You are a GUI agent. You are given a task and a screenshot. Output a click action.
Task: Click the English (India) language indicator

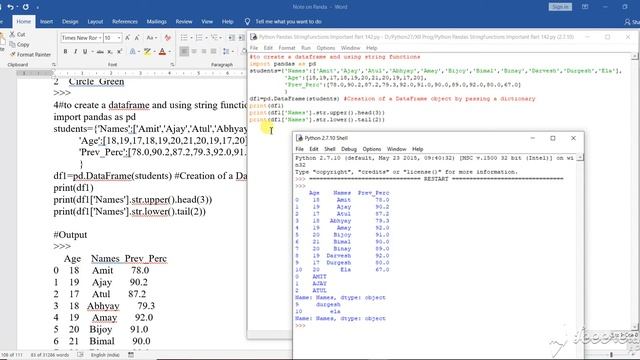pos(105,355)
